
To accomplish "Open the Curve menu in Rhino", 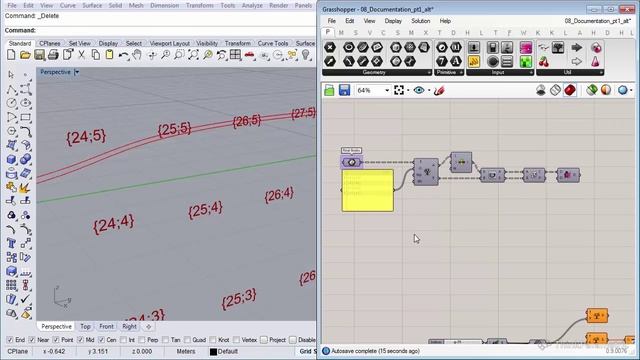I will click(68, 5).
